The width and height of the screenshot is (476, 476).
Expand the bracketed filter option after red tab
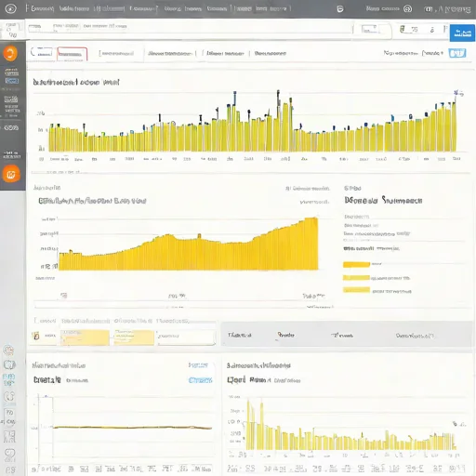coord(116,53)
